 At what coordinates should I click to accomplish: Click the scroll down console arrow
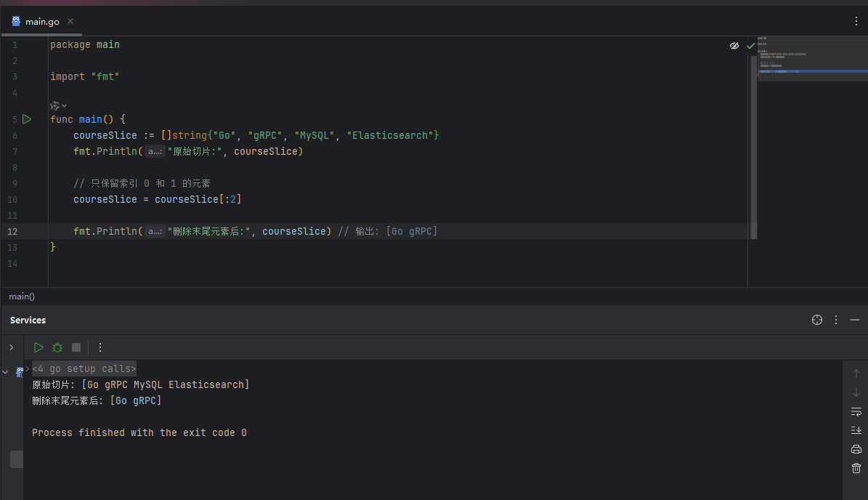856,392
